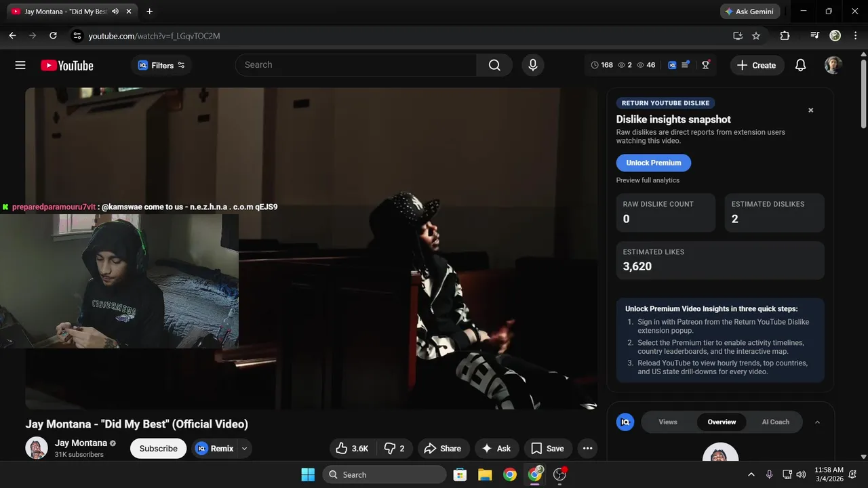Expand the Remix dropdown arrow
868x488 pixels.
point(244,448)
